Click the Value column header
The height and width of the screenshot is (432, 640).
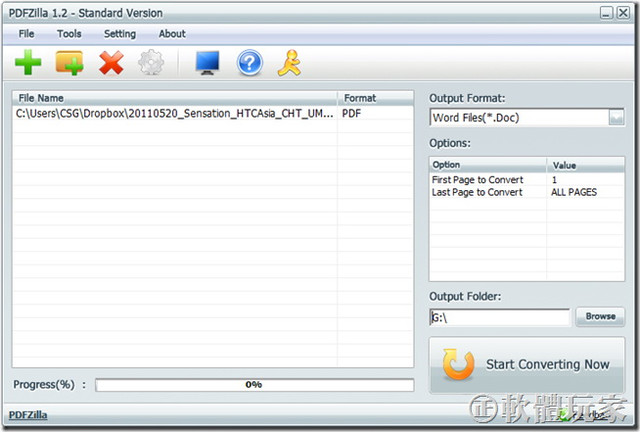585,165
